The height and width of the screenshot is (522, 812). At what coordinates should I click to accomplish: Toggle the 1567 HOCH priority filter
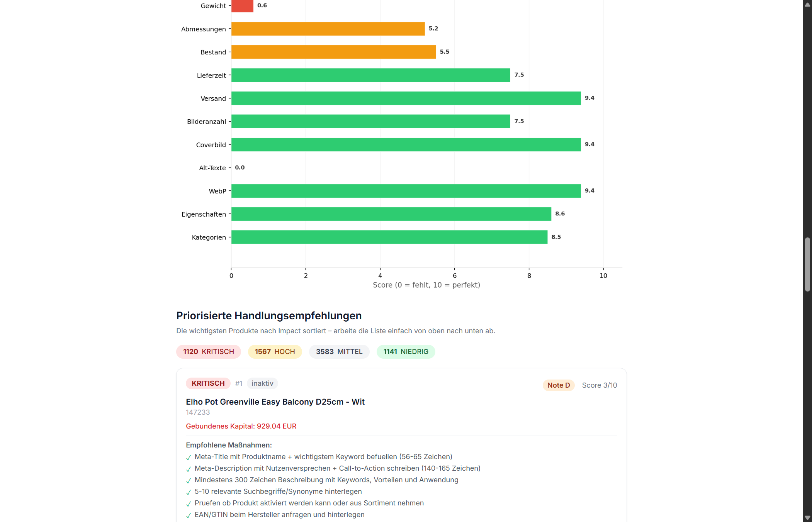coord(275,352)
